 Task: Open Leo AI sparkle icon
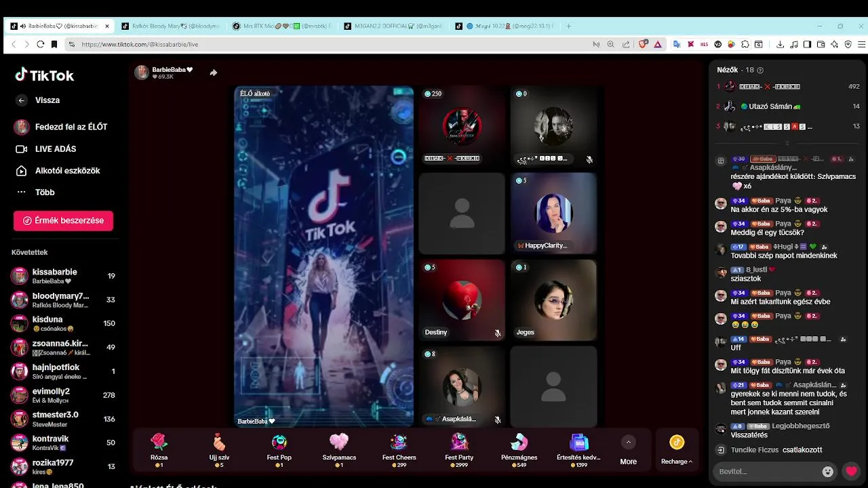(834, 44)
